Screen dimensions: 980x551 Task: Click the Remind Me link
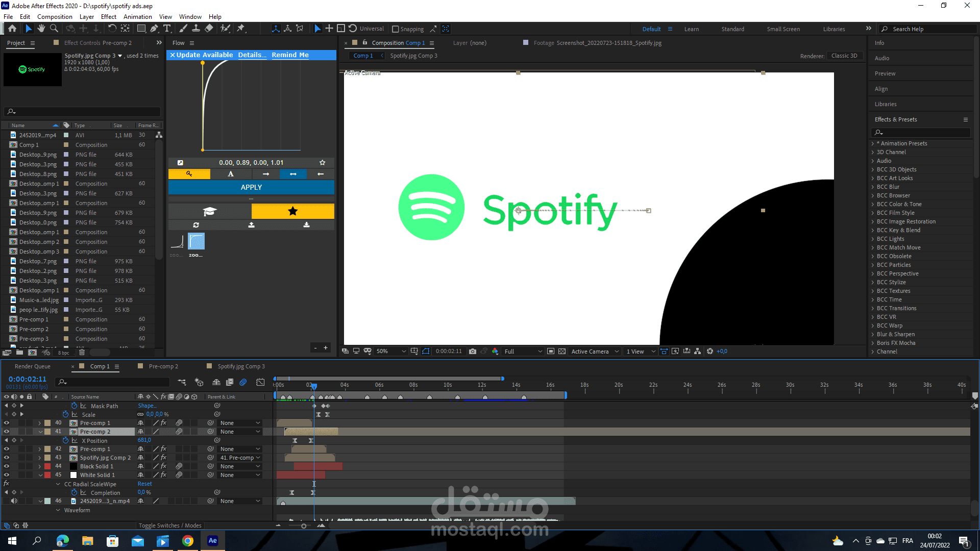[290, 55]
